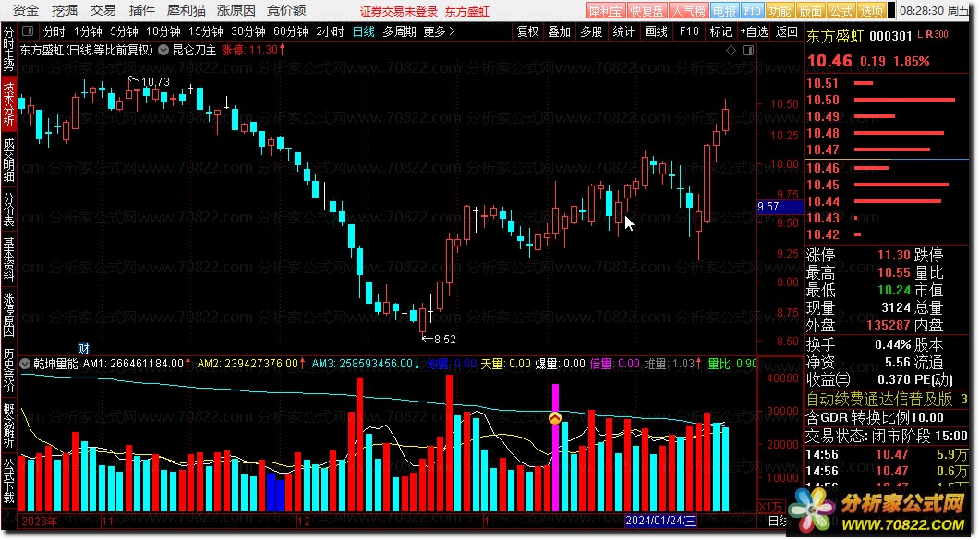Add stock with +自选 button
Image resolution: width=980 pixels, height=540 pixels.
[754, 31]
